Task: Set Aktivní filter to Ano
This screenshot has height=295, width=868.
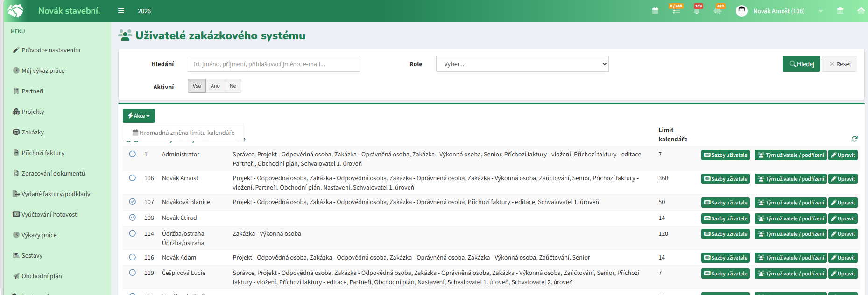Action: [x=215, y=86]
